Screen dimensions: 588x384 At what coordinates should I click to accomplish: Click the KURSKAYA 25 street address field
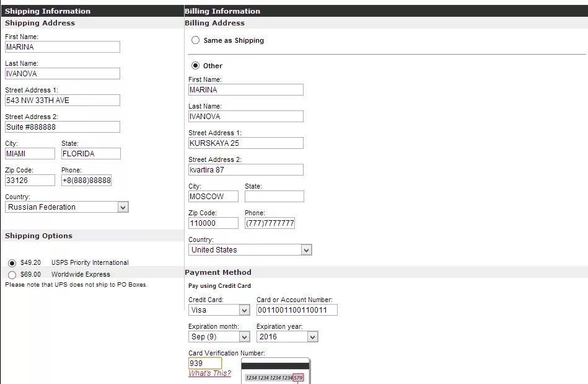246,143
